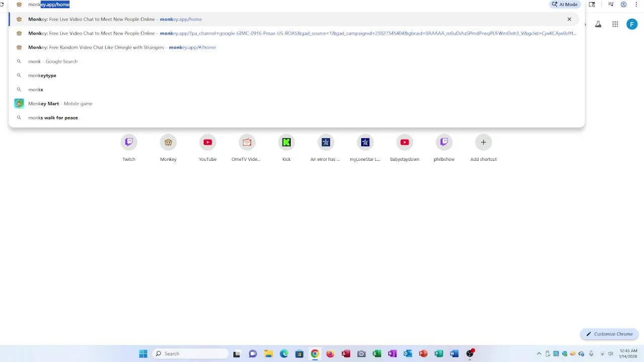Launch Microsoft Edge from the taskbar
The height and width of the screenshot is (362, 644).
coord(284,353)
